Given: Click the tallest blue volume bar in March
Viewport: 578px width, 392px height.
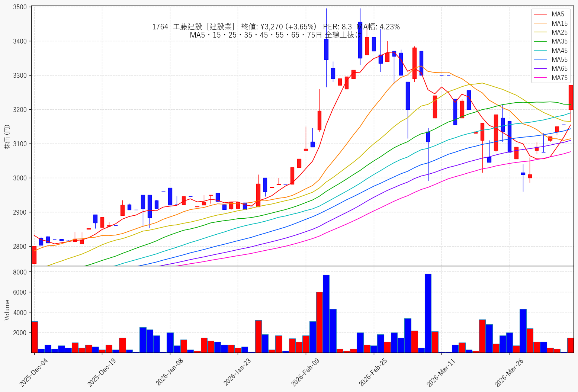Looking at the screenshot, I should (x=428, y=313).
